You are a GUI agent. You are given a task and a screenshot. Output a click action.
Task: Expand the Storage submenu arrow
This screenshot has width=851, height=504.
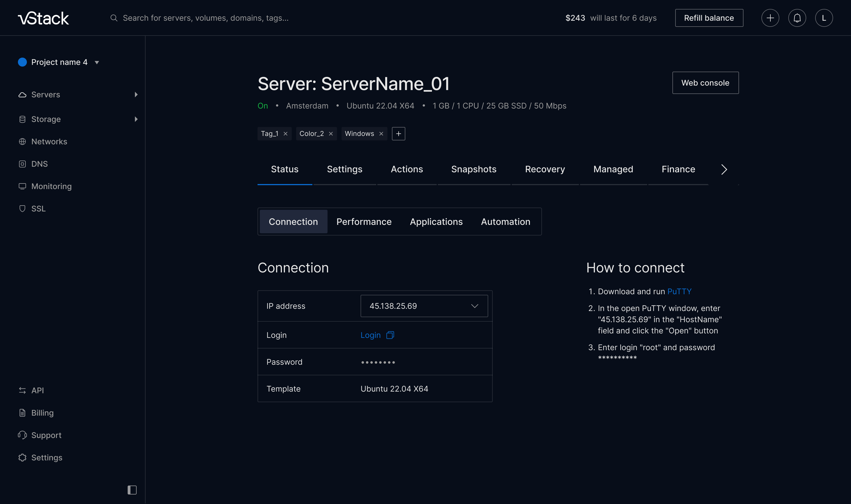(136, 119)
